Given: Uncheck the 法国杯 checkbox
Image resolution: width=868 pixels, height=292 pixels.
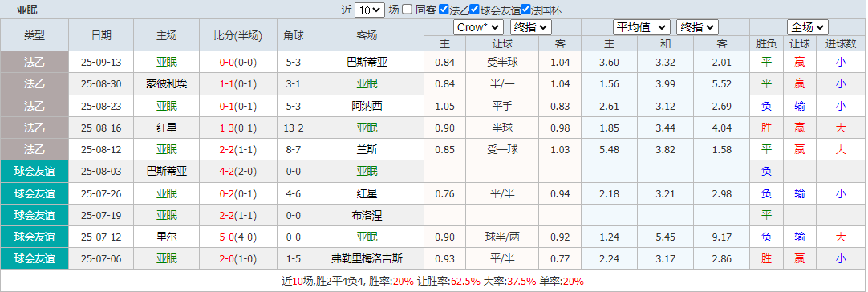Looking at the screenshot, I should 526,10.
